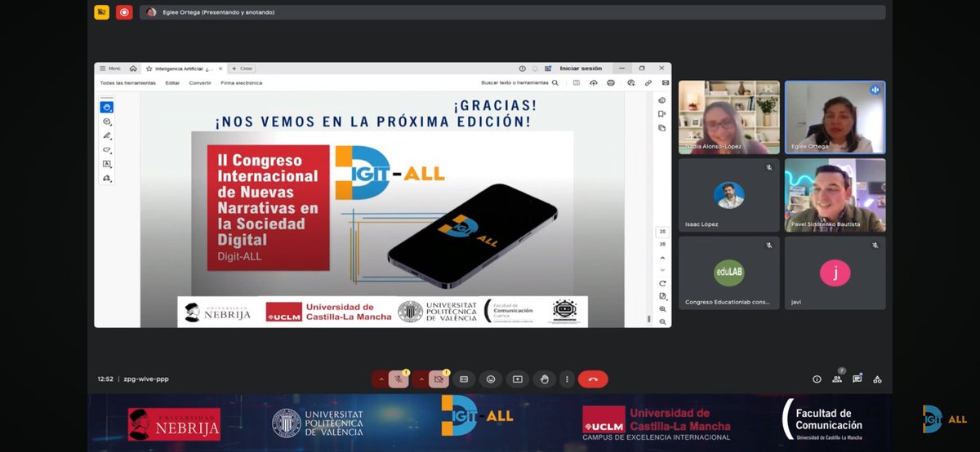This screenshot has height=452, width=980.
Task: Select the stamp/signature tool in Acrobat sidebar
Action: [107, 178]
